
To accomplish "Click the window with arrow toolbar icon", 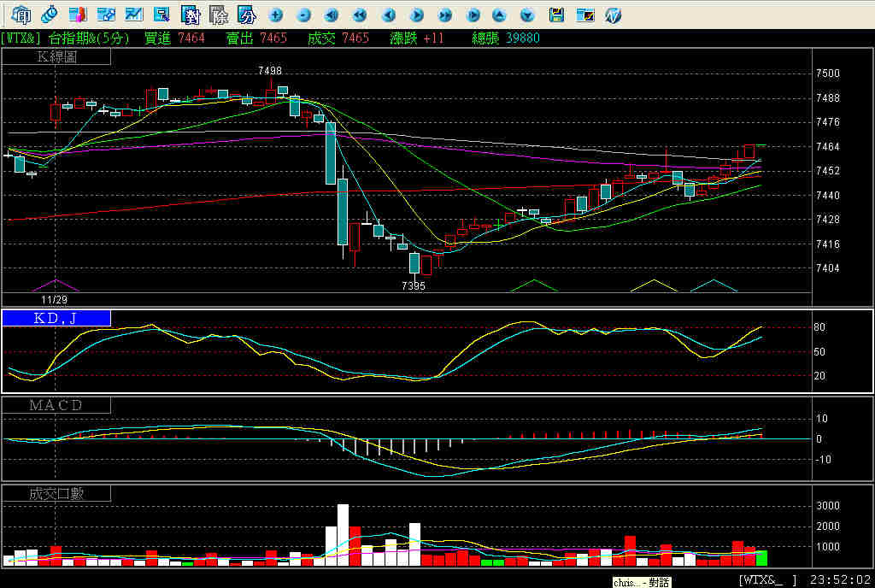I will click(105, 15).
